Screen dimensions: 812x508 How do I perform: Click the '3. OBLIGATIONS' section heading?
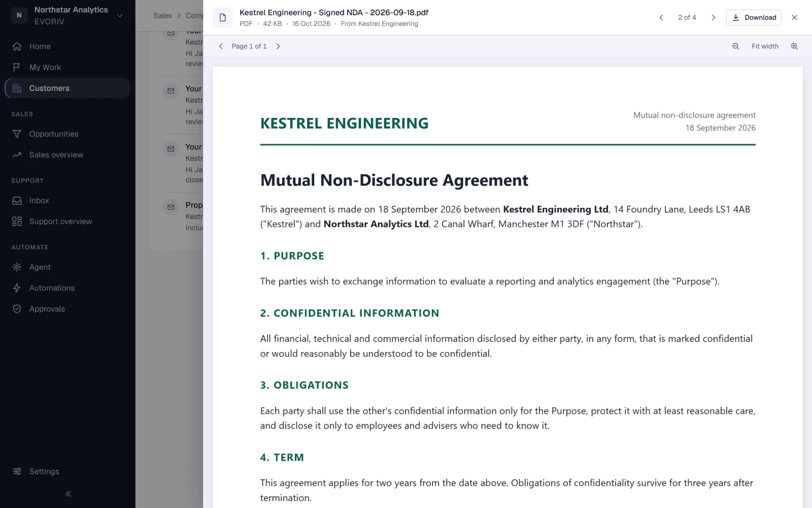pos(304,385)
